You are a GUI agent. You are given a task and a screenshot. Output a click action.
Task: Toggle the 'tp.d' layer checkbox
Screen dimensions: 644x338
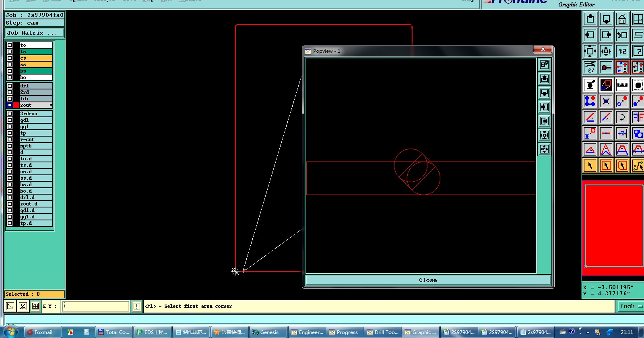10,223
